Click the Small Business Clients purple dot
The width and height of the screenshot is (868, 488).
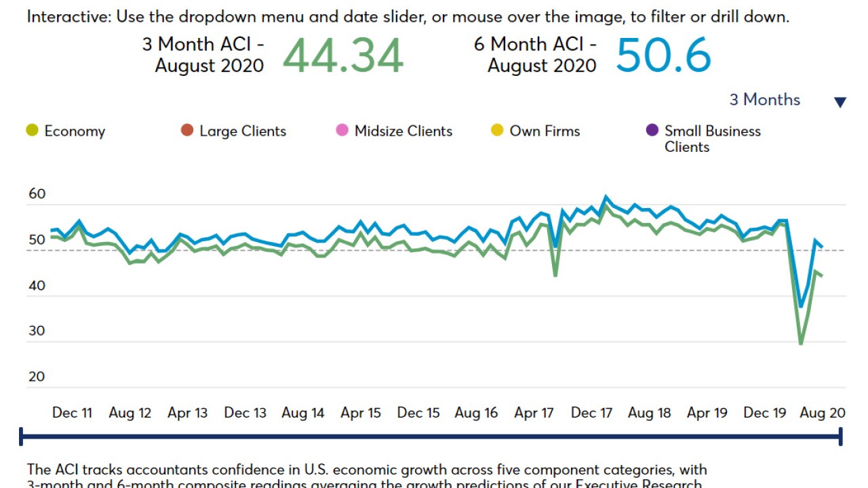tap(652, 131)
